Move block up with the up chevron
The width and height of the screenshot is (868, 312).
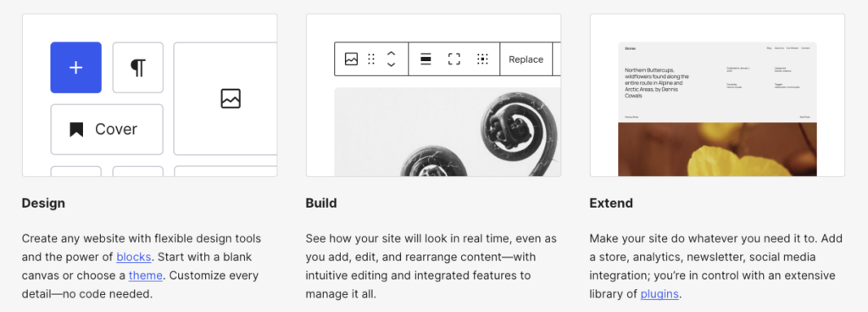click(391, 53)
